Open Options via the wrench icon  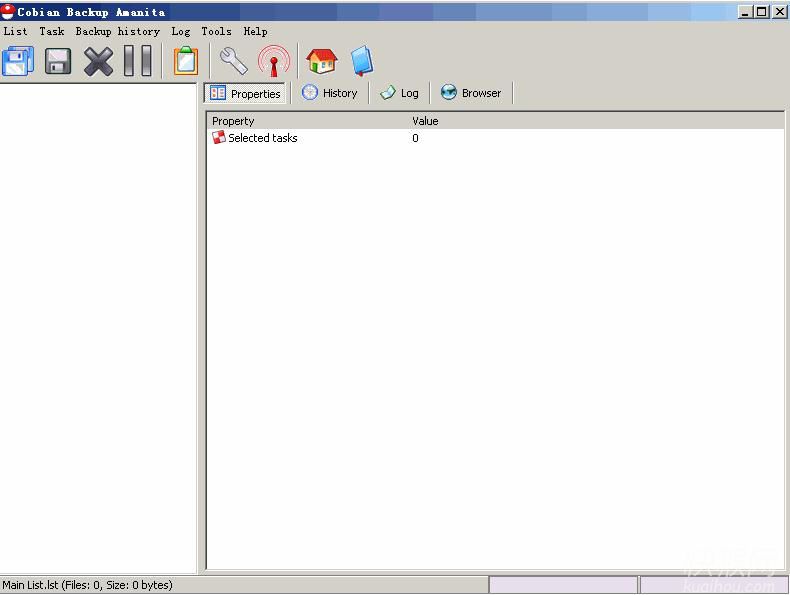point(234,61)
